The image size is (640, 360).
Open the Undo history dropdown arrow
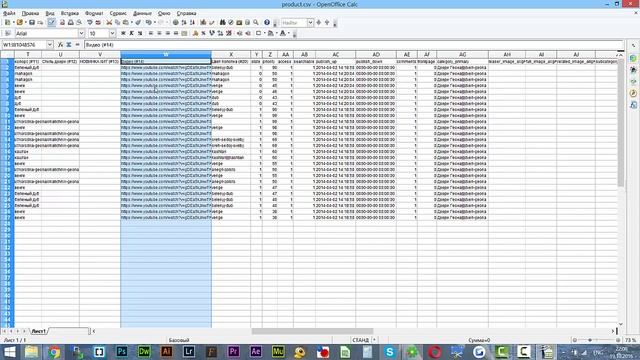pos(154,22)
